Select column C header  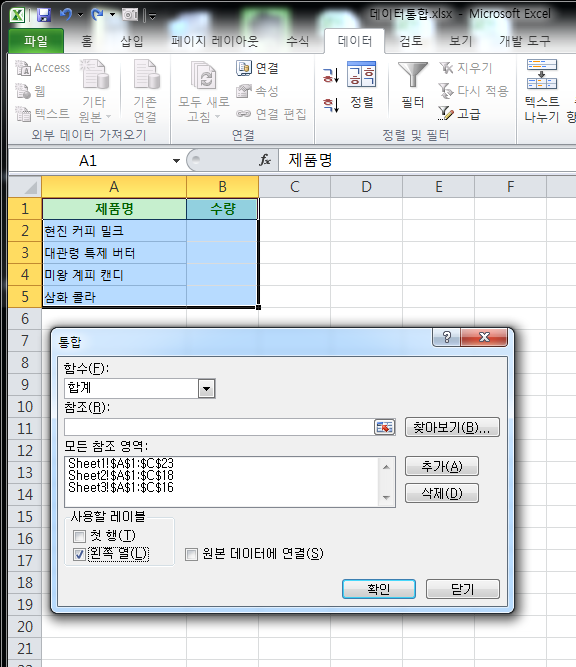pos(294,187)
